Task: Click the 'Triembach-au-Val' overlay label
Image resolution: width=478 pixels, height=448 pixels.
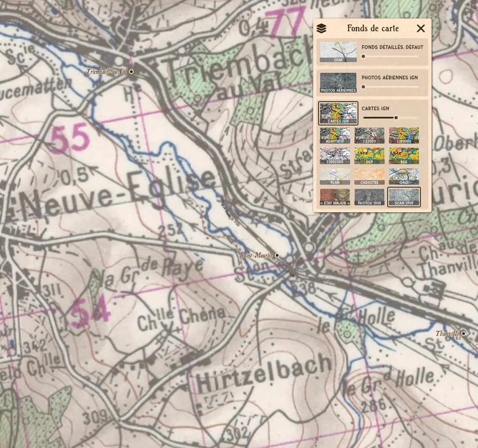Action: [106, 72]
